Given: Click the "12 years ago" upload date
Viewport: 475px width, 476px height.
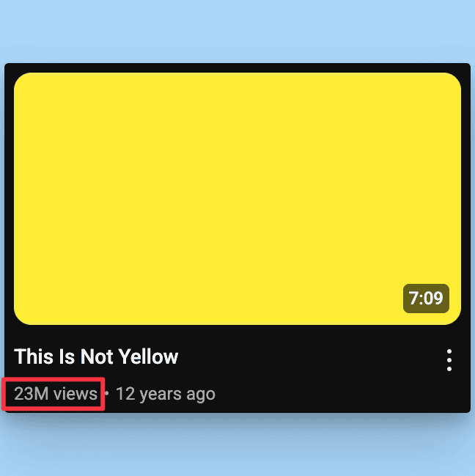Looking at the screenshot, I should 166,394.
